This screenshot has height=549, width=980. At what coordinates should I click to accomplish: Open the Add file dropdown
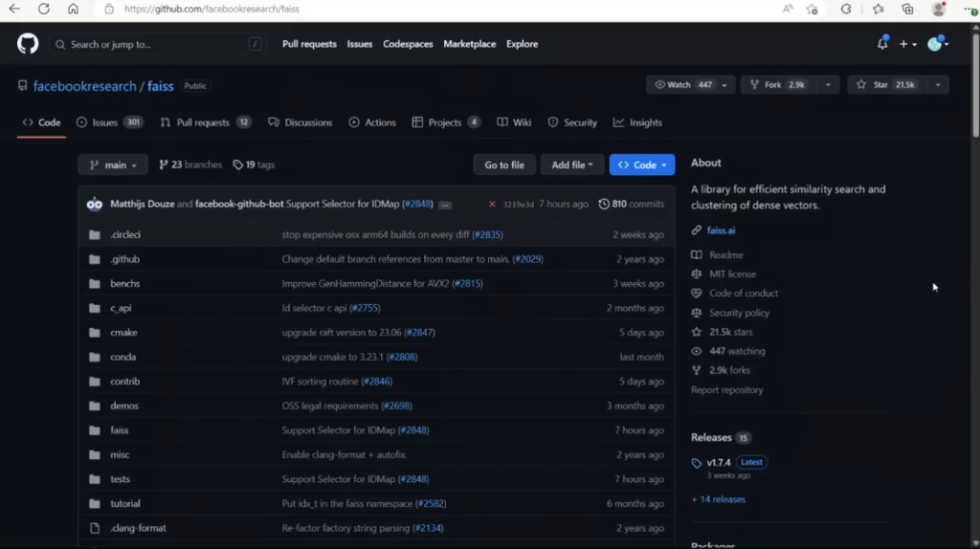click(x=571, y=165)
